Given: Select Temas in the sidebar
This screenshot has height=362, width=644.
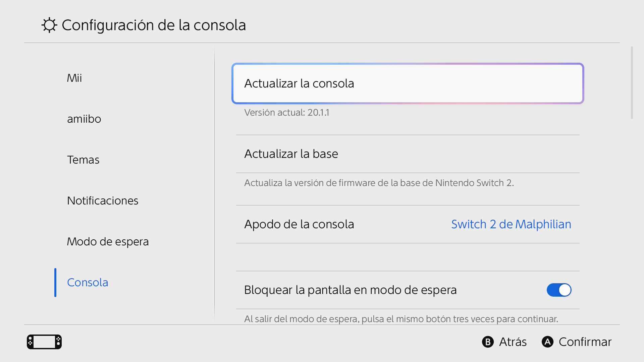Looking at the screenshot, I should pos(83,160).
